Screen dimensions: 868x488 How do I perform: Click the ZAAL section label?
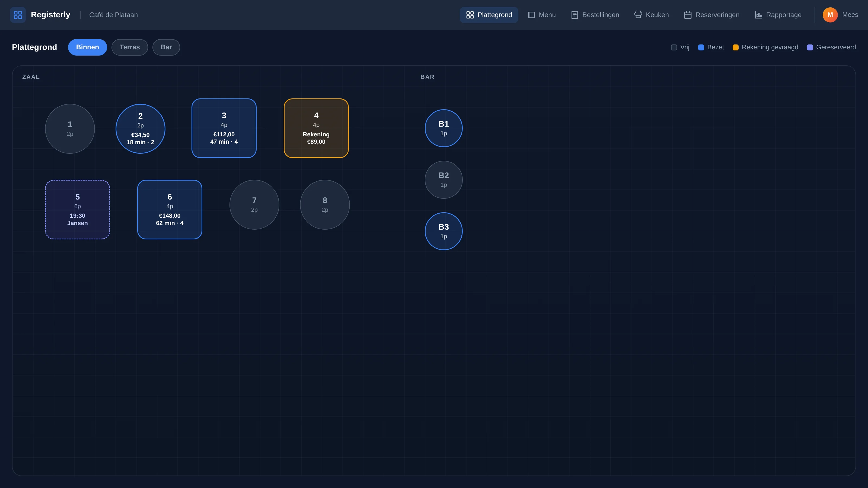31,77
